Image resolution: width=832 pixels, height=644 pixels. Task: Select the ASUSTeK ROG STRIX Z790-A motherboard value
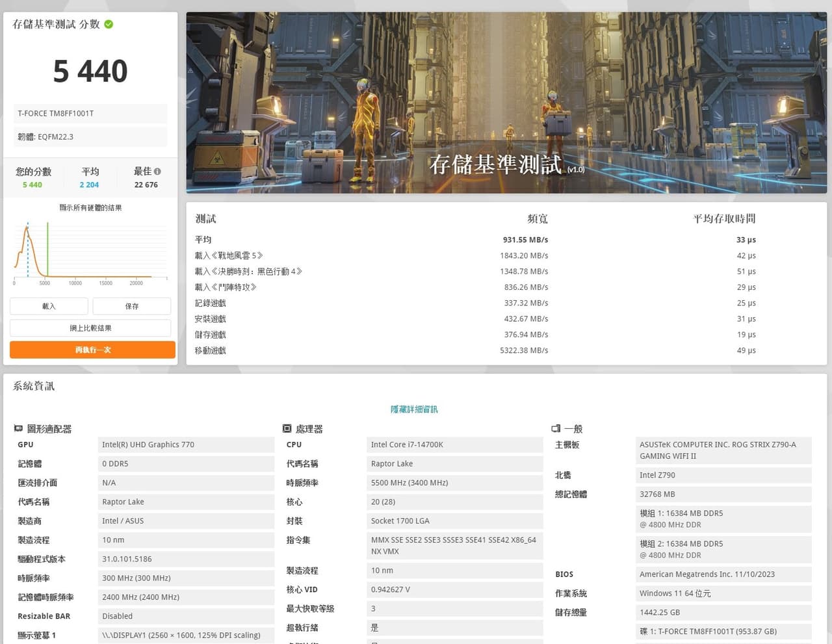point(723,450)
